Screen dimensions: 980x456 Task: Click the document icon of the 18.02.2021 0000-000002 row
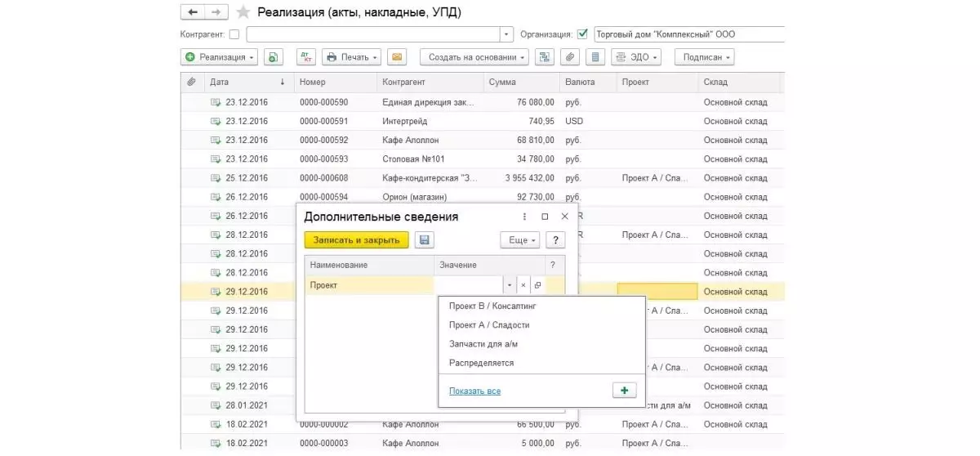[x=216, y=424]
